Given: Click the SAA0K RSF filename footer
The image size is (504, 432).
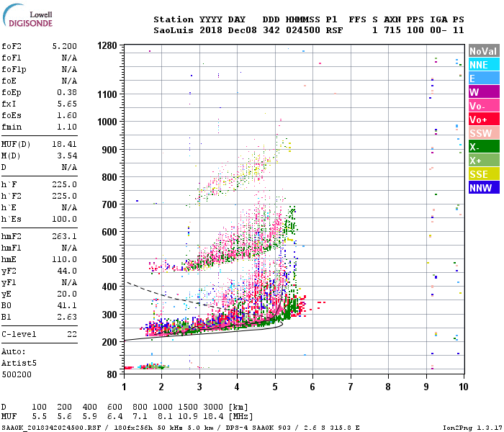Looking at the screenshot, I should pyautogui.click(x=51, y=428).
